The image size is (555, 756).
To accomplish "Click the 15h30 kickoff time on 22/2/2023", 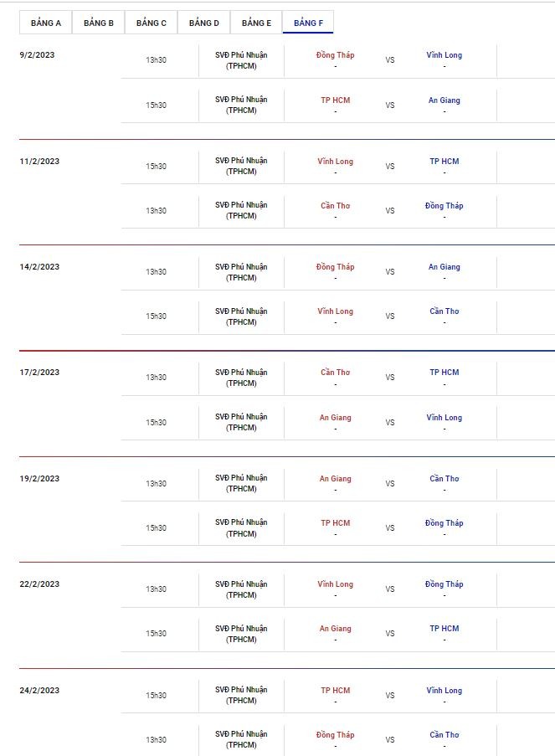I will tap(156, 634).
